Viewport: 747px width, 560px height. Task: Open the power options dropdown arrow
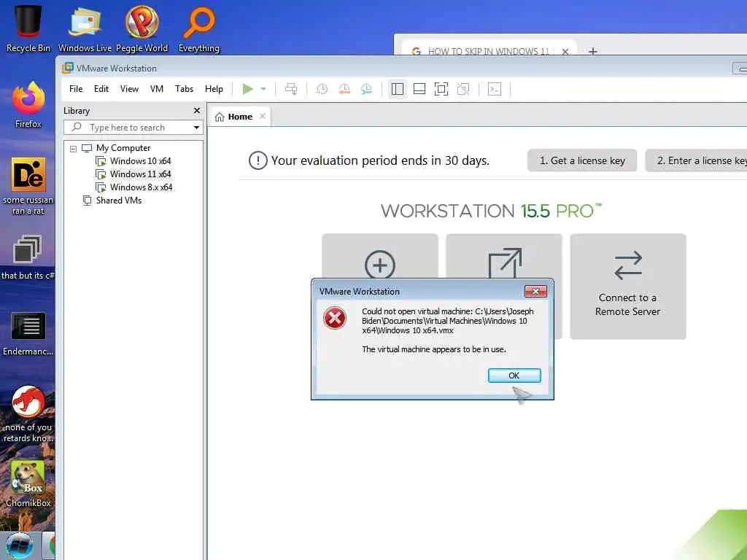pos(263,89)
